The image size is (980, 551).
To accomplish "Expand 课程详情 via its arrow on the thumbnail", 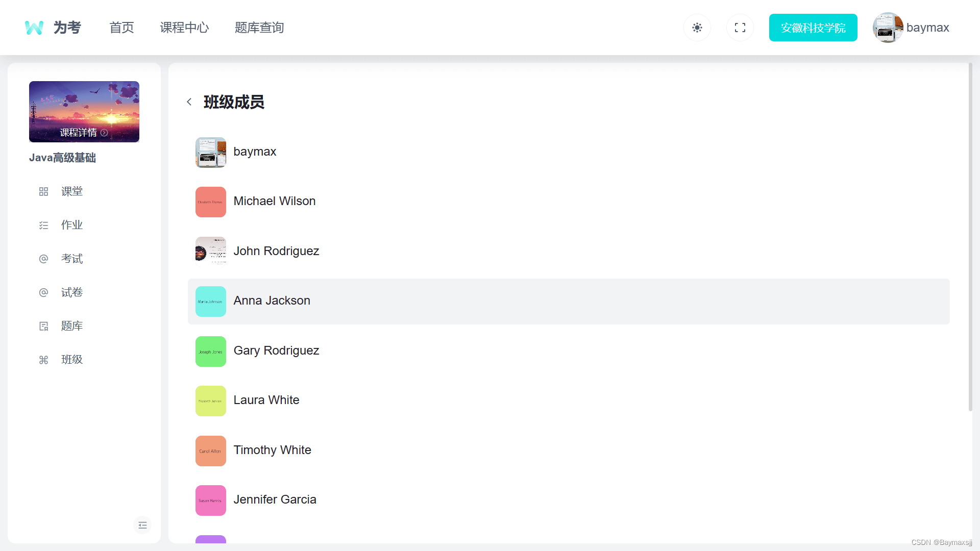I will point(104,132).
